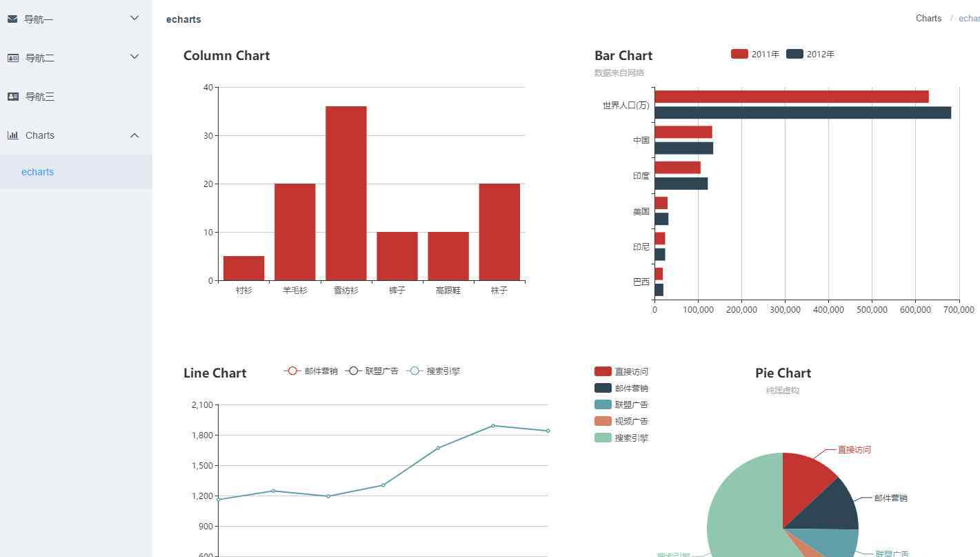Click the 直接访问 pie slice label

point(854,449)
